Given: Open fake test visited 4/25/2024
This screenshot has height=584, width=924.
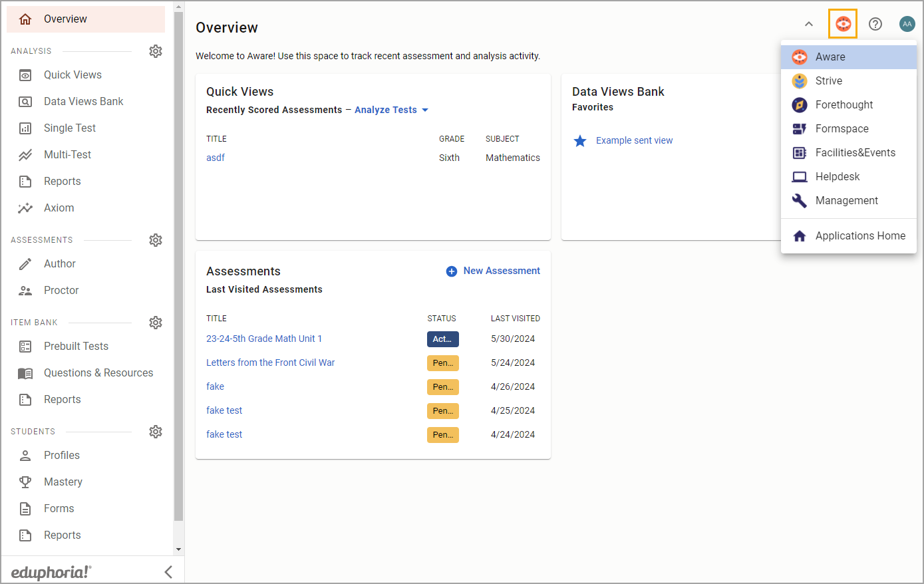Looking at the screenshot, I should 224,410.
